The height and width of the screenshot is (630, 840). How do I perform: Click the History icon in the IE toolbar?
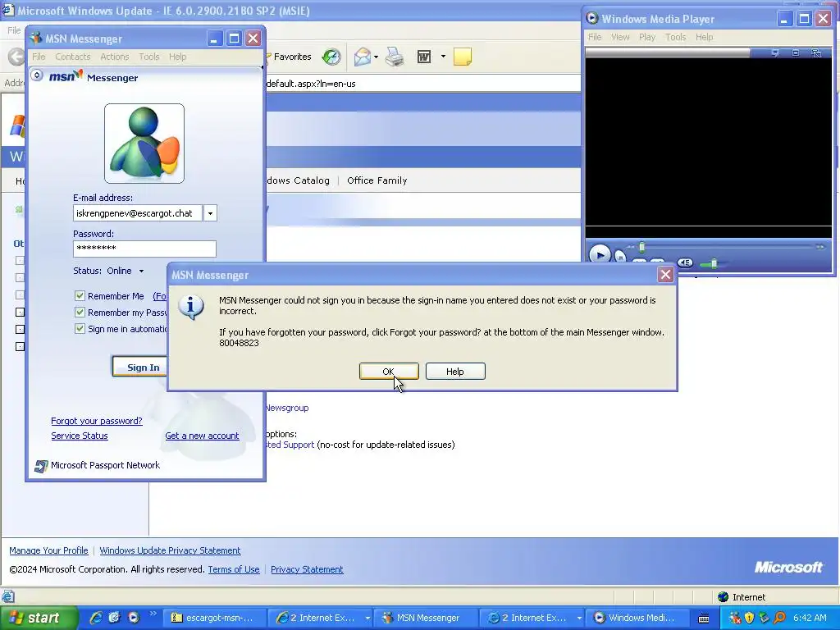tap(331, 57)
